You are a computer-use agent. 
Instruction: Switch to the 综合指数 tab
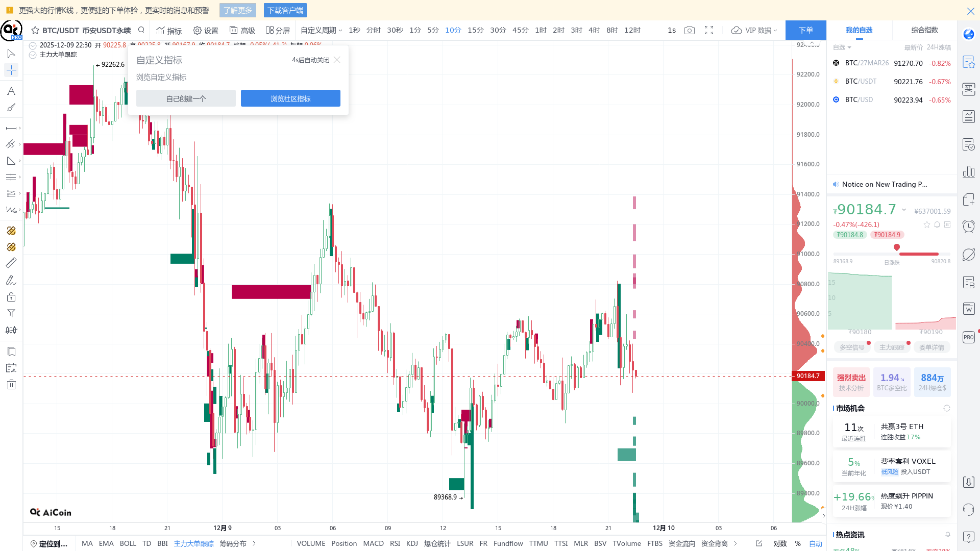point(924,30)
